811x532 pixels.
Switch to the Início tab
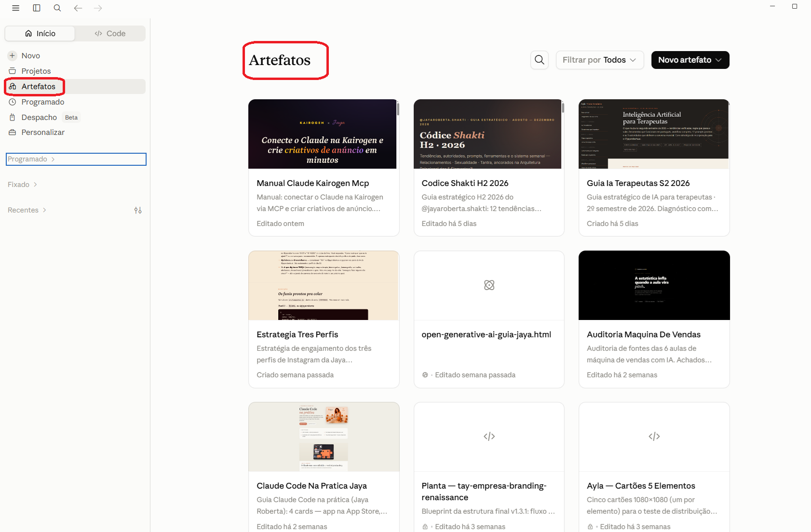[40, 34]
